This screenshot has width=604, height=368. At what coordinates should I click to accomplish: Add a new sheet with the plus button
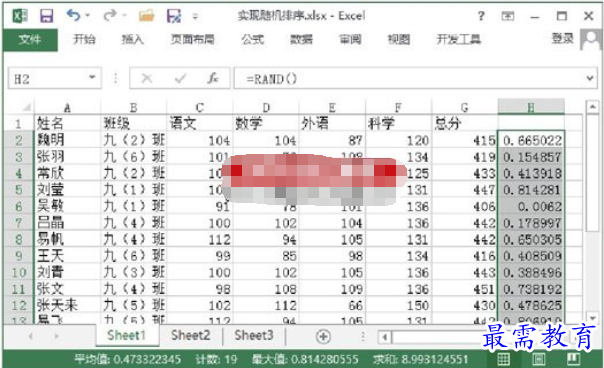(x=323, y=336)
